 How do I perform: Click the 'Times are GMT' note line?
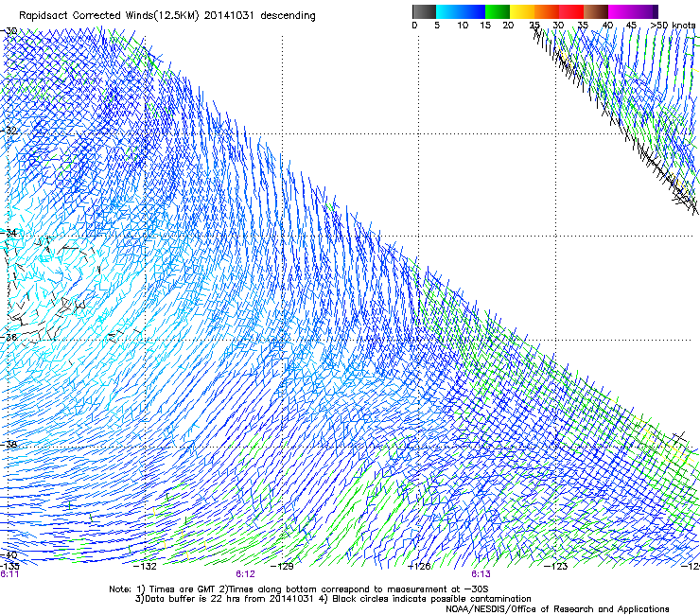299,589
